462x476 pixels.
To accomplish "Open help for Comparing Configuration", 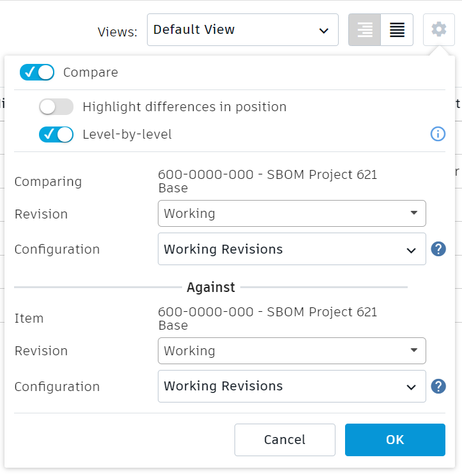I will click(x=438, y=249).
